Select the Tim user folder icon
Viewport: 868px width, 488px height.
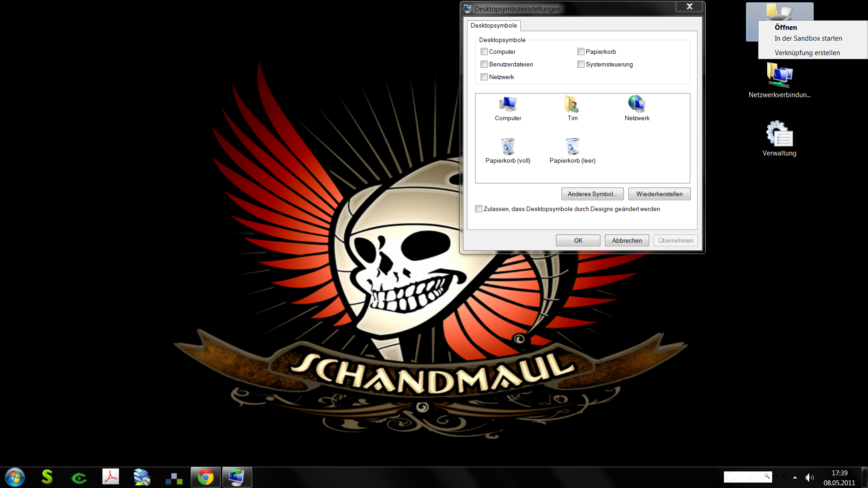coord(572,108)
